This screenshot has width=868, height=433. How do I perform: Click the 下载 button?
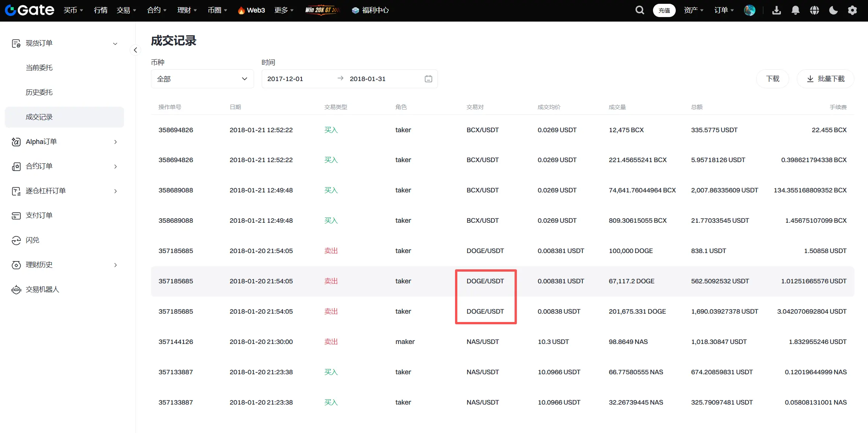click(x=772, y=79)
